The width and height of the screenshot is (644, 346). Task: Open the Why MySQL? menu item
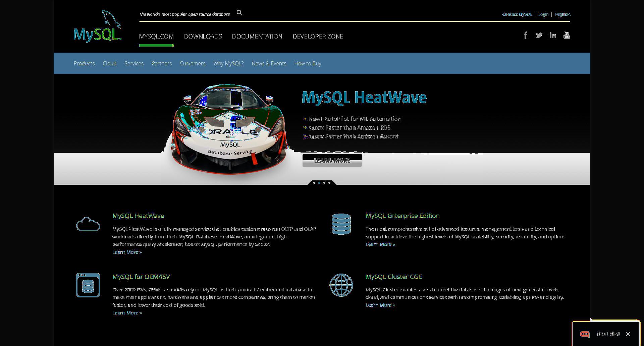click(x=228, y=63)
